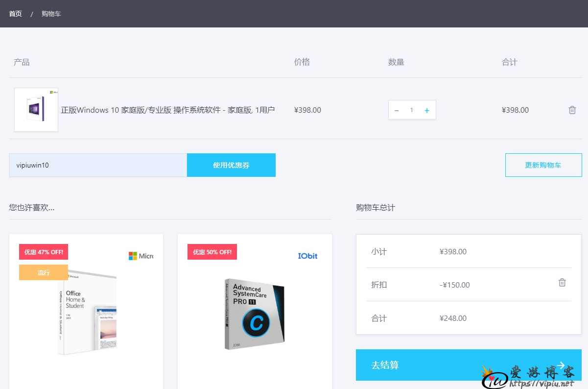The height and width of the screenshot is (389, 588).
Task: Click the 价格 column header
Action: [x=302, y=62]
